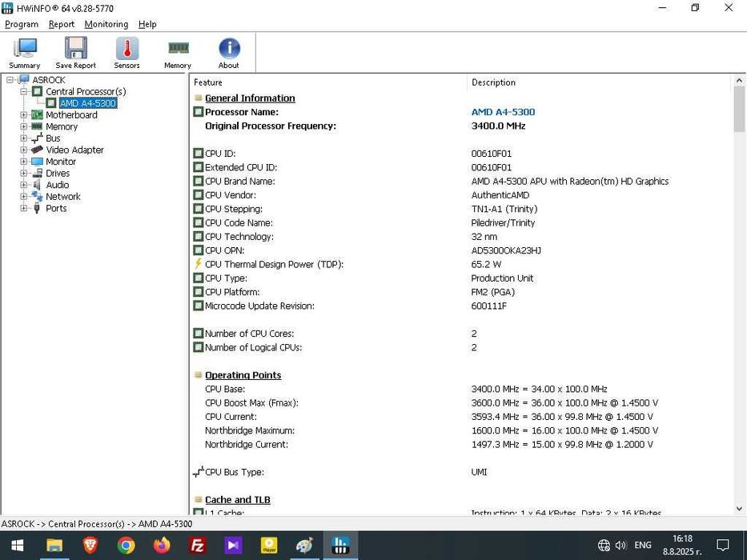Expand the Ports tree node
The height and width of the screenshot is (560, 747).
[x=23, y=208]
